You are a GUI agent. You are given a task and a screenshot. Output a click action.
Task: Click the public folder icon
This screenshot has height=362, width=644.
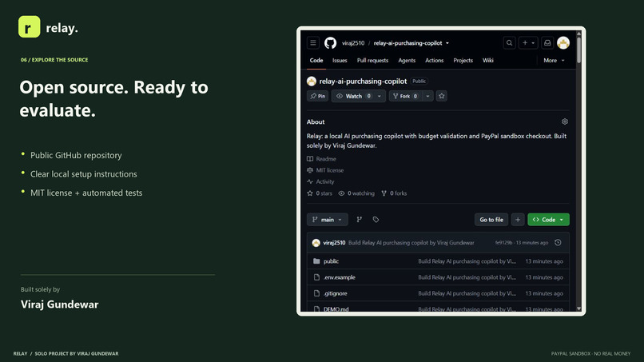316,261
